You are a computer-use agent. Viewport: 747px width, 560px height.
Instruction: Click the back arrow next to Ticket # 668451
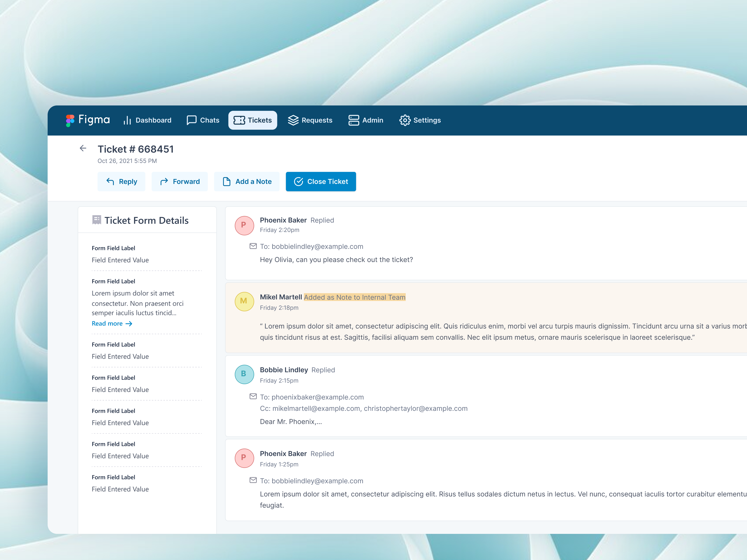tap(83, 149)
